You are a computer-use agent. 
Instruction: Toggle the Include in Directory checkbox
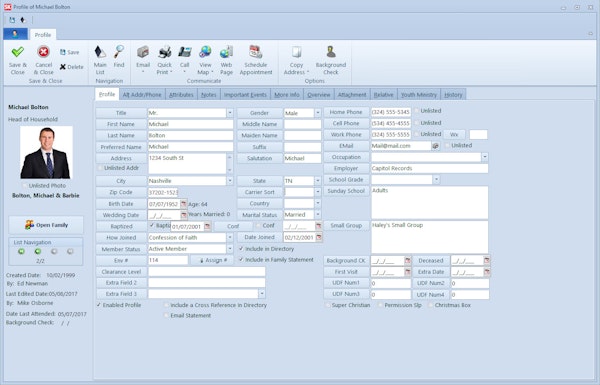click(241, 249)
